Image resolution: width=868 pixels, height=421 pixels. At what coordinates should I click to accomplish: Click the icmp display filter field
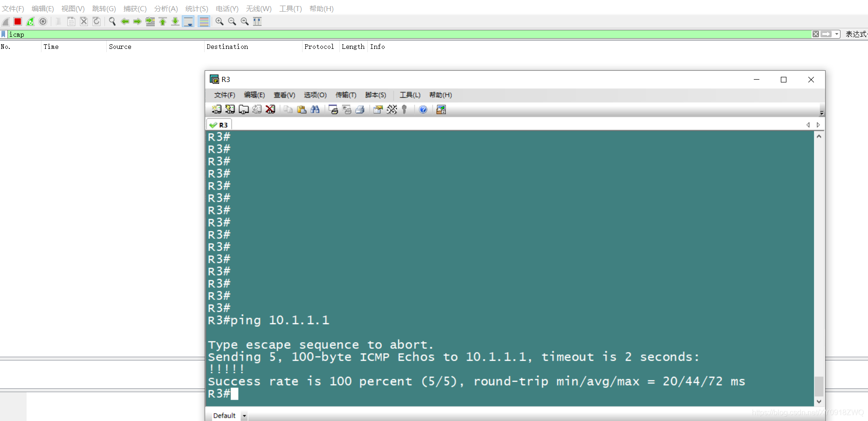(409, 34)
